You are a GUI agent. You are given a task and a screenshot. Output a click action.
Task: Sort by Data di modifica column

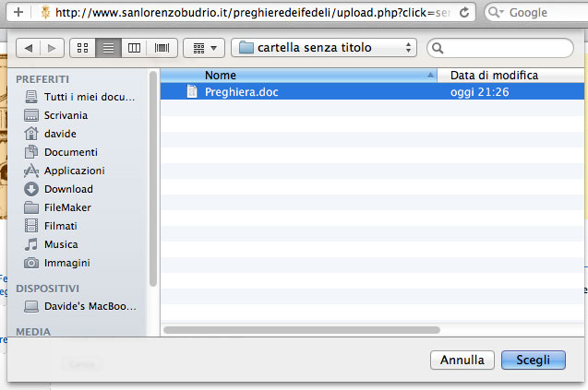point(510,76)
